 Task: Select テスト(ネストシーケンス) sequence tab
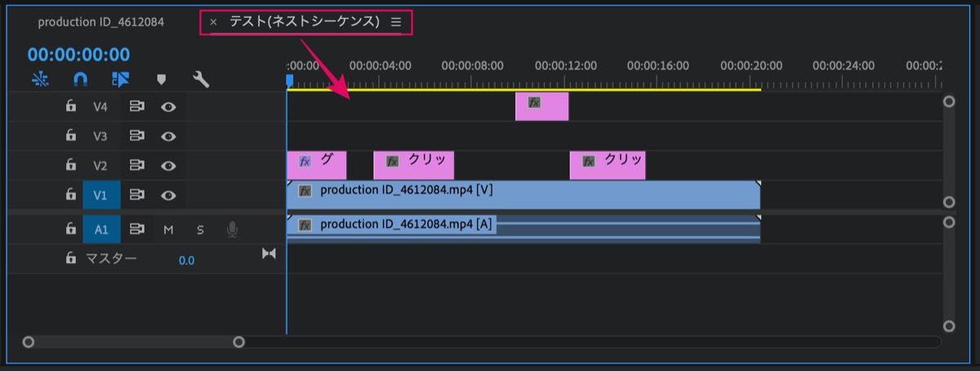305,22
